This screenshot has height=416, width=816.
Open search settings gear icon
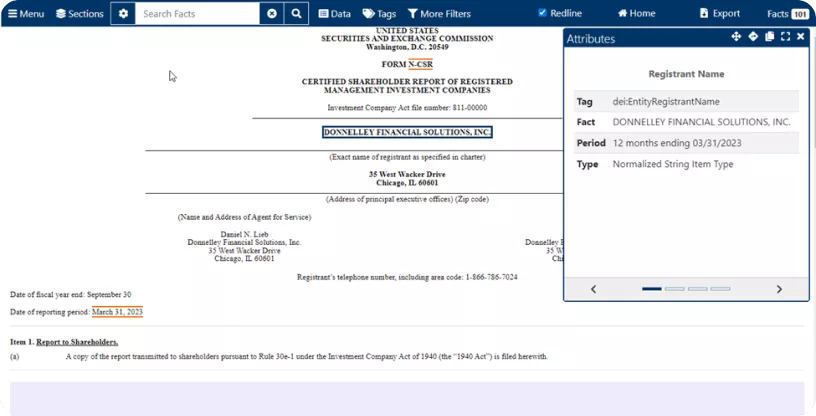click(123, 14)
